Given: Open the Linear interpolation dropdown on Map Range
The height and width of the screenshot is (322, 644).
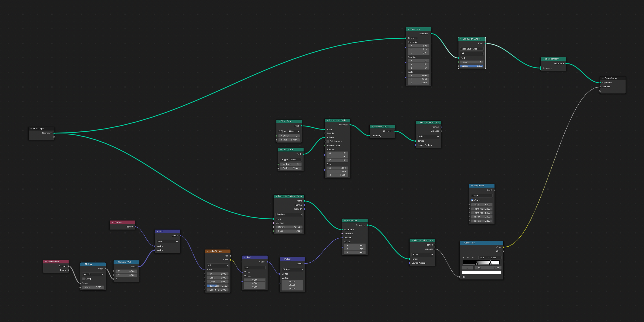Looking at the screenshot, I should pos(481,195).
